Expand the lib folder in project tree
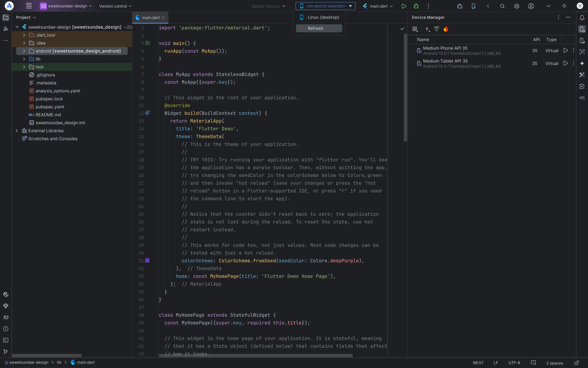This screenshot has height=368, width=588. tap(24, 59)
